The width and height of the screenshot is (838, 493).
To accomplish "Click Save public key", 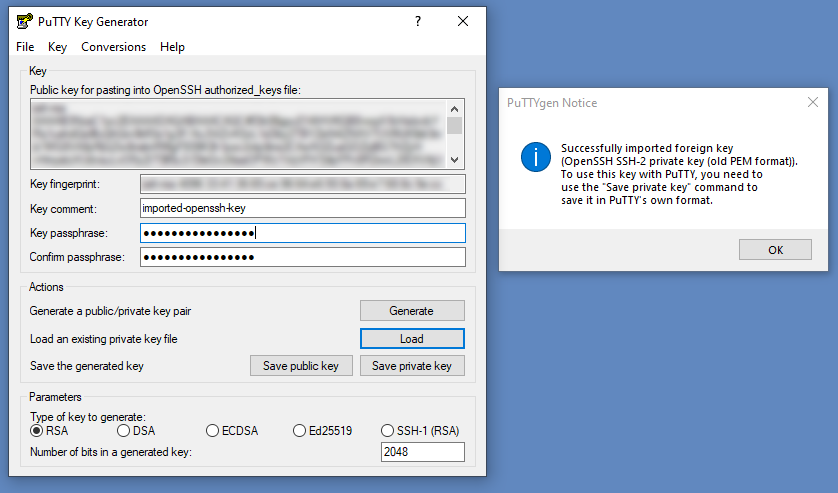I will tap(301, 366).
